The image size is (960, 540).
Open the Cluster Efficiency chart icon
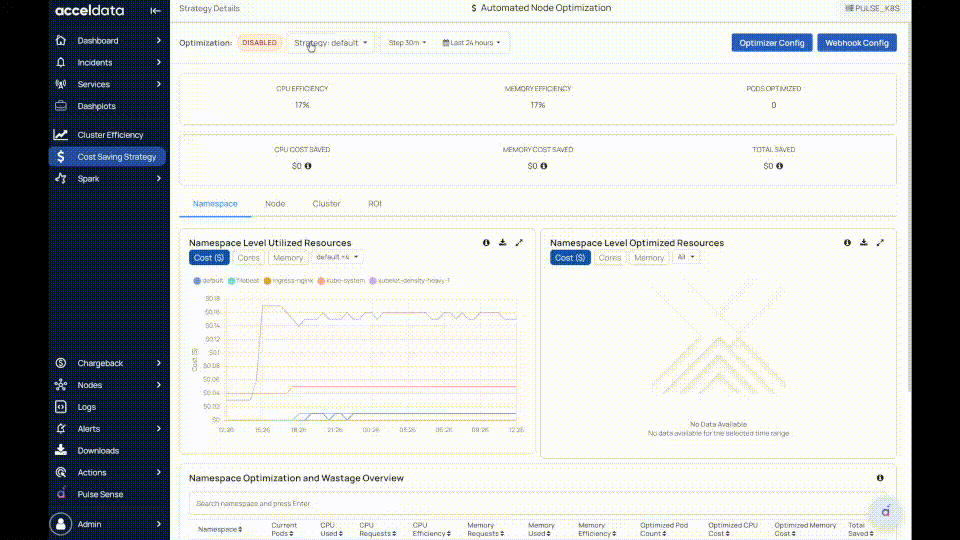(61, 135)
